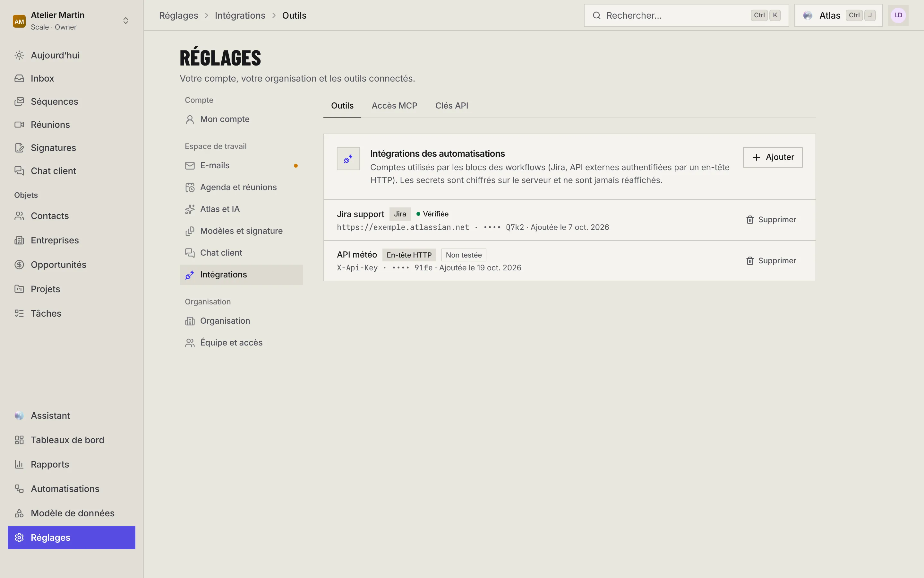This screenshot has width=924, height=578.
Task: Click the AM workspace logo
Action: pyautogui.click(x=19, y=22)
